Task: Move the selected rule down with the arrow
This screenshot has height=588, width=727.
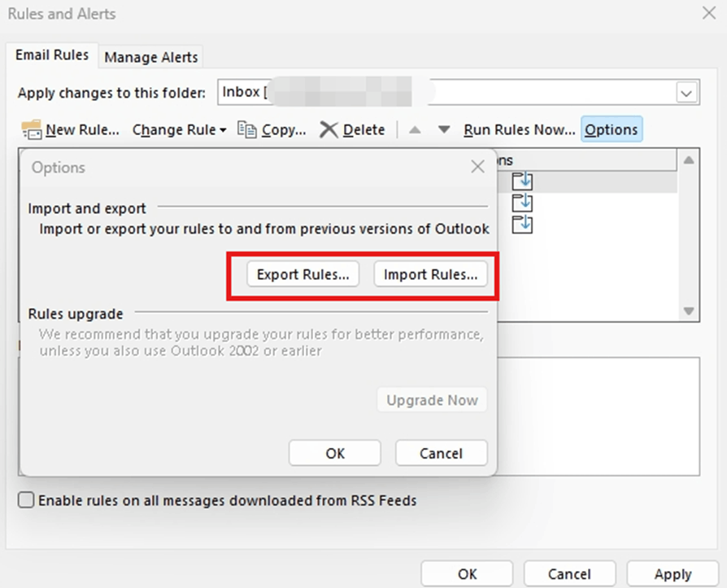Action: tap(444, 129)
